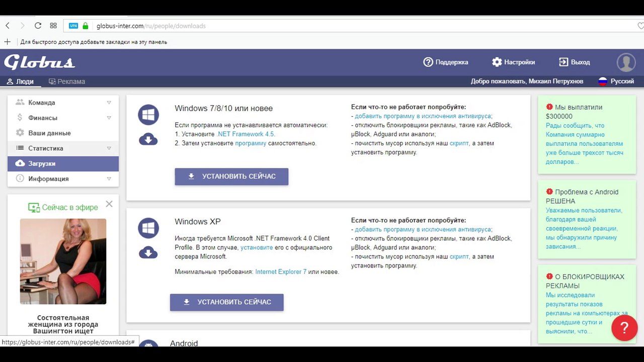Image resolution: width=644 pixels, height=362 pixels.
Task: Switch to the Люди tab
Action: click(x=21, y=81)
